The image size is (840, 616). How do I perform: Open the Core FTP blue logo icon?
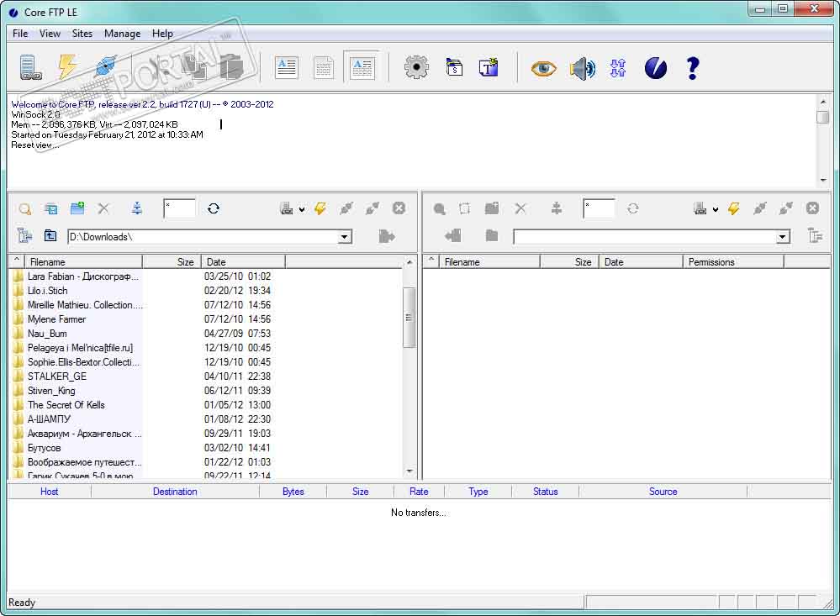656,68
